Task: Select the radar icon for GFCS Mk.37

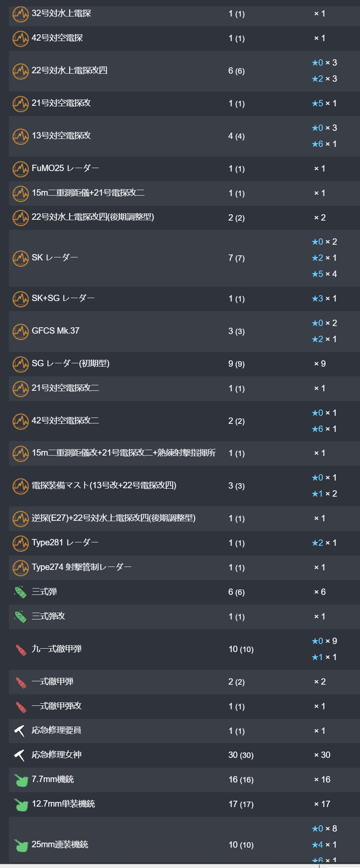Action: tap(20, 332)
